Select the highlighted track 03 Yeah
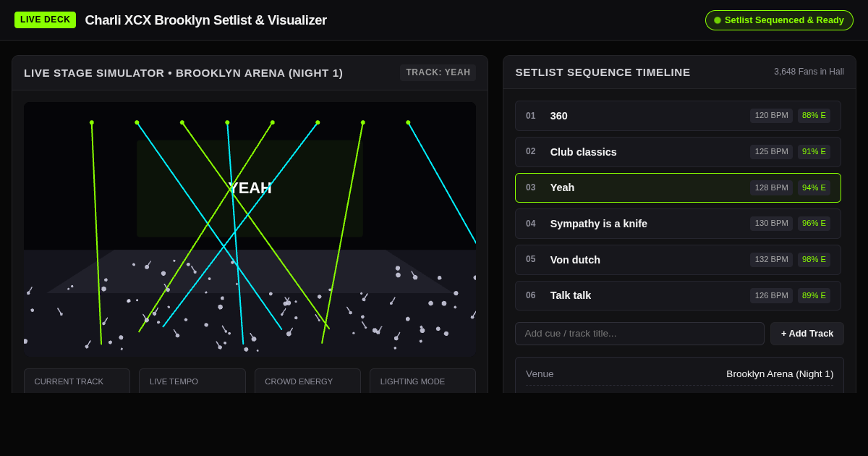The height and width of the screenshot is (456, 868). (678, 187)
